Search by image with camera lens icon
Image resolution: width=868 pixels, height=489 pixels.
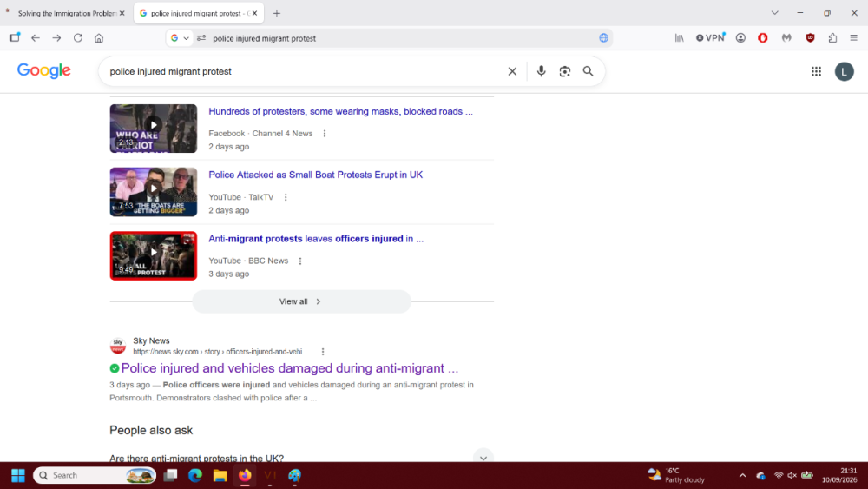pyautogui.click(x=565, y=71)
